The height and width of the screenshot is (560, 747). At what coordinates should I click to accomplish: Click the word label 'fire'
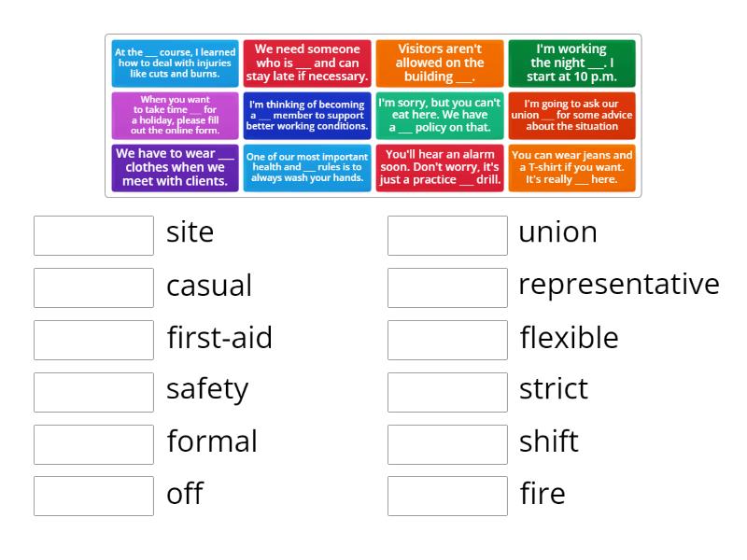click(x=543, y=495)
